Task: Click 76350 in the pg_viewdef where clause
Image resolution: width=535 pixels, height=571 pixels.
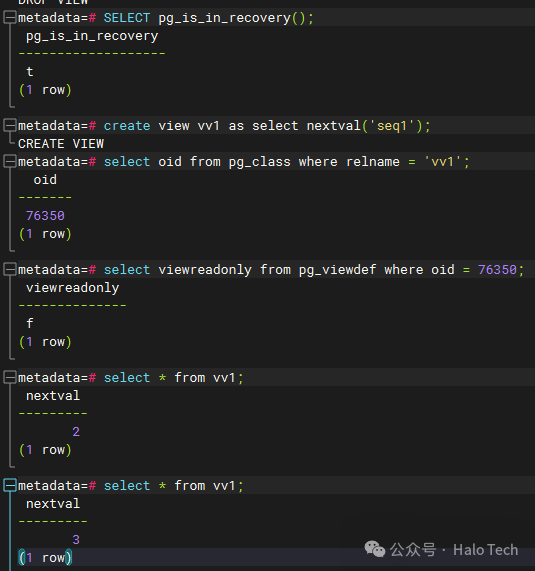Action: point(497,270)
